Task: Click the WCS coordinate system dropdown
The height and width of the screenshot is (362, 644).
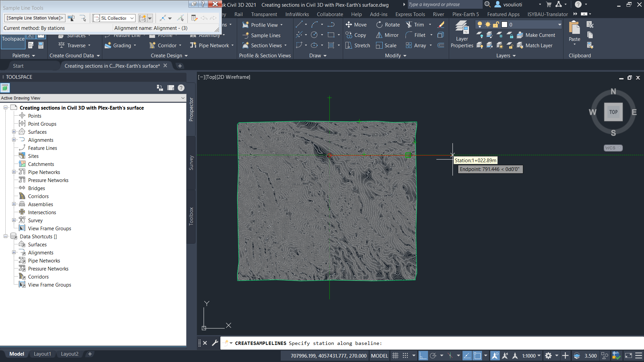Action: tap(613, 148)
